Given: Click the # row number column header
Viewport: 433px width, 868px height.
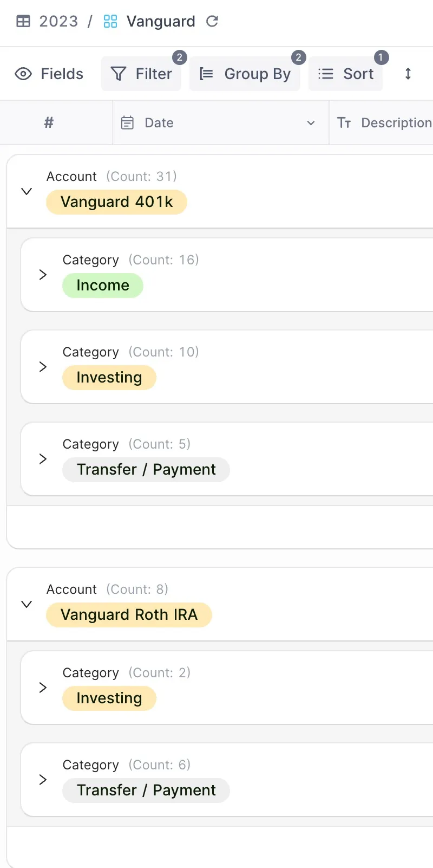Looking at the screenshot, I should point(49,123).
